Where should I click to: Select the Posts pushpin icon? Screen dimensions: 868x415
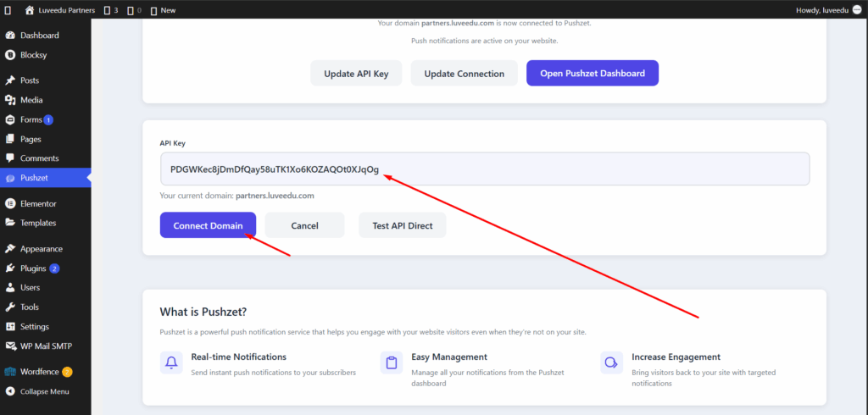(x=10, y=80)
